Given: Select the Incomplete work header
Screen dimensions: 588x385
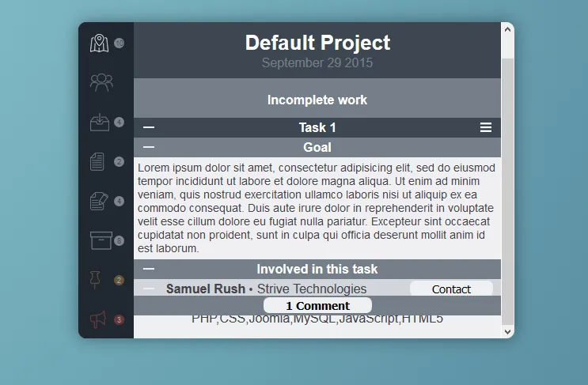Looking at the screenshot, I should click(x=317, y=100).
